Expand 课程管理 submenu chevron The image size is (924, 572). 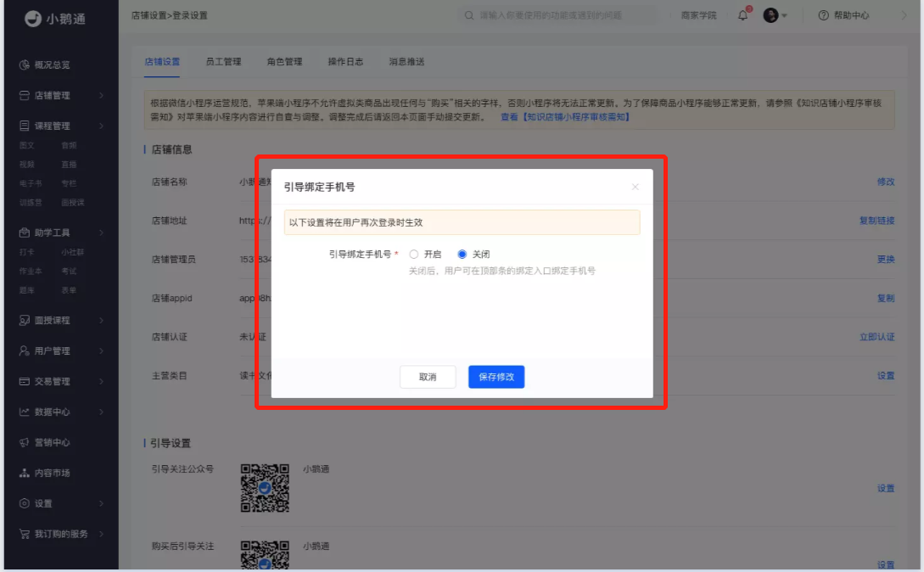(x=101, y=126)
